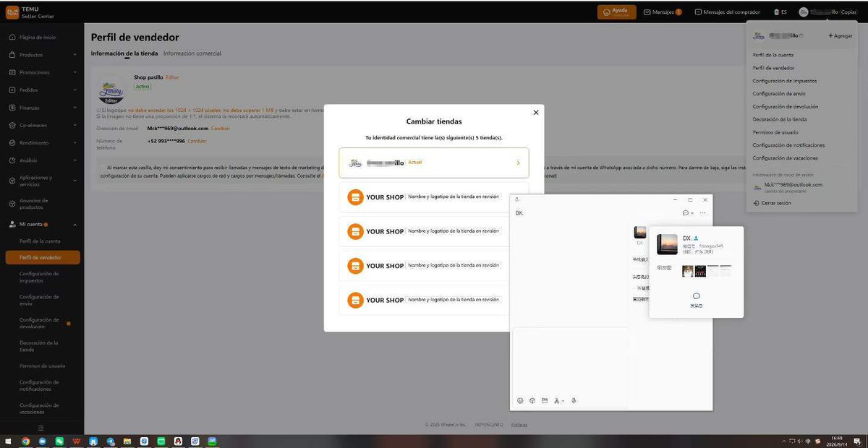Open Configuración de notificaciones in the sidebar
This screenshot has height=448, width=868.
[x=40, y=385]
